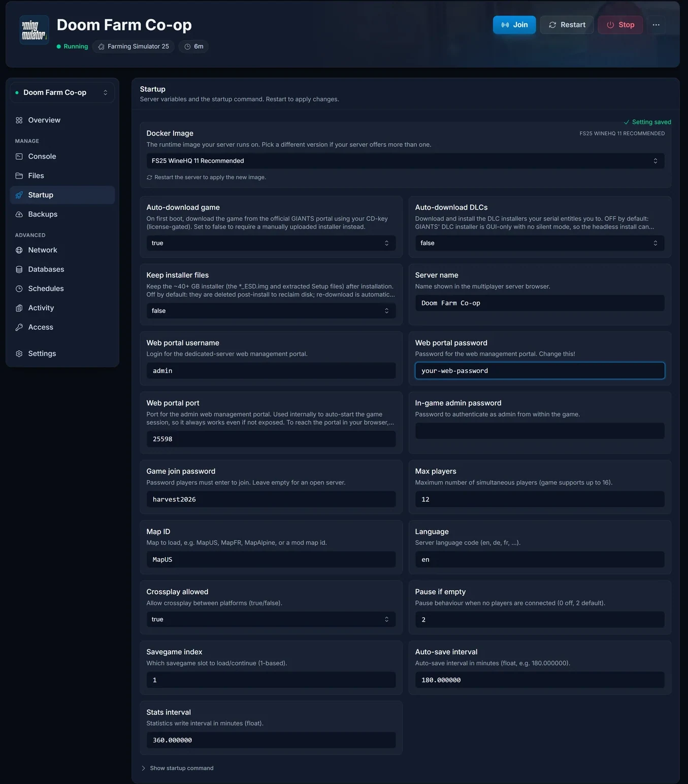Open the three-dots more options menu
688x784 pixels.
pos(656,25)
